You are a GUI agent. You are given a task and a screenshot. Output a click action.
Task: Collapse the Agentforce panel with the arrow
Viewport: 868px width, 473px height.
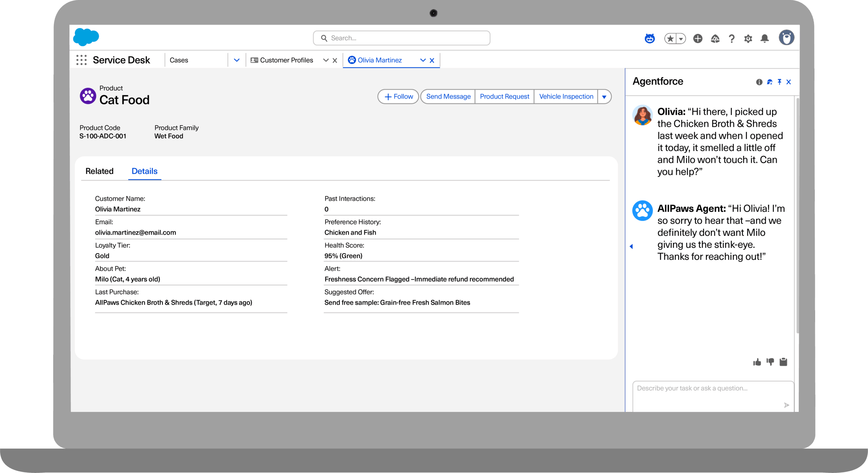tap(631, 247)
